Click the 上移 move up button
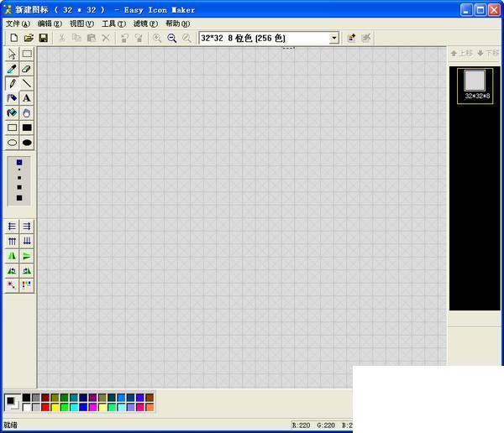Viewport: 504px width, 433px height. [461, 53]
